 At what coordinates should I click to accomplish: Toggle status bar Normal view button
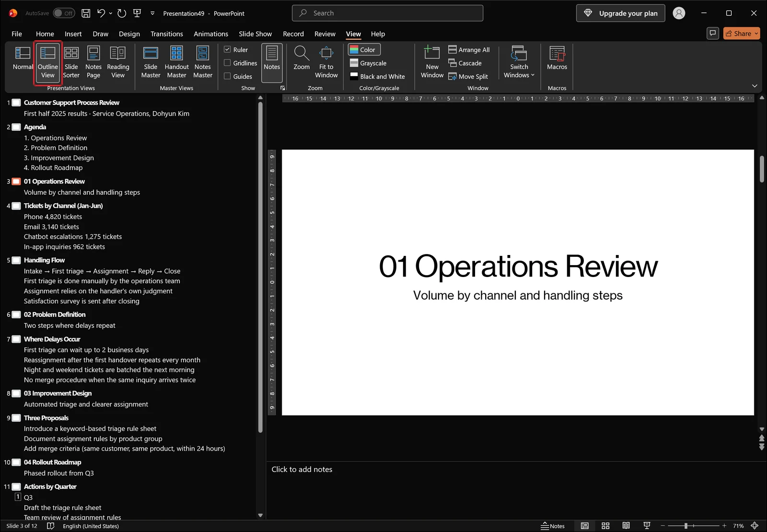(x=585, y=526)
